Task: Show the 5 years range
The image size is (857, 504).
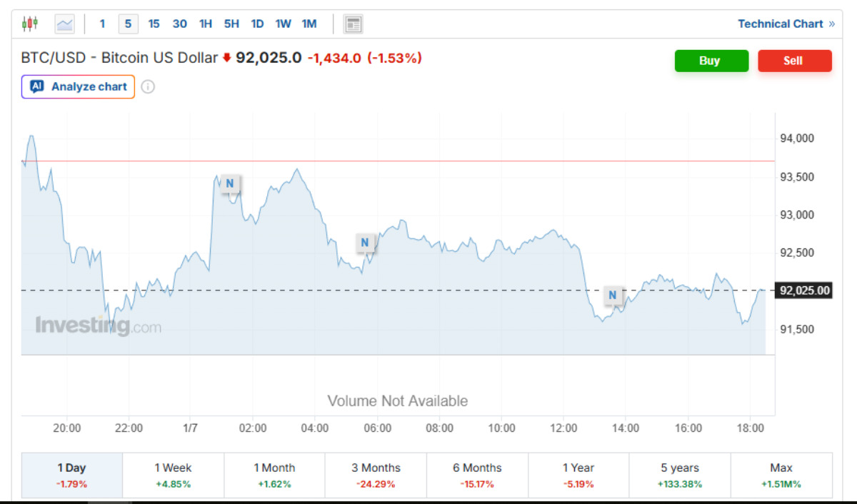Action: coord(679,475)
